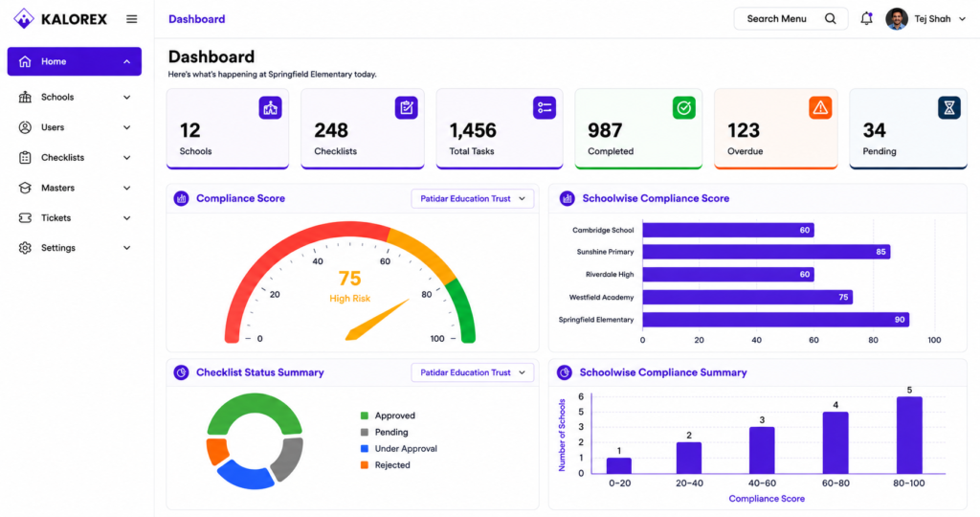Expand the Settings sidebar chevron
Screen dimensions: 980x517
[127, 248]
